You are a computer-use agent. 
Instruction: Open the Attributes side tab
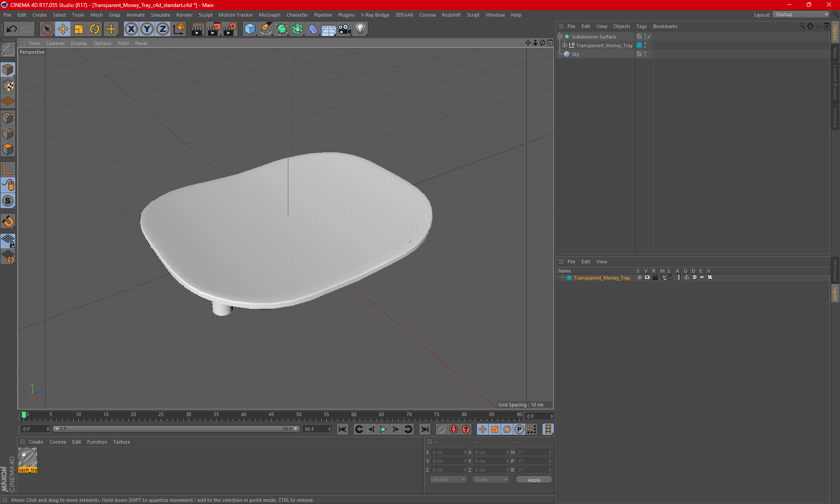point(835,270)
